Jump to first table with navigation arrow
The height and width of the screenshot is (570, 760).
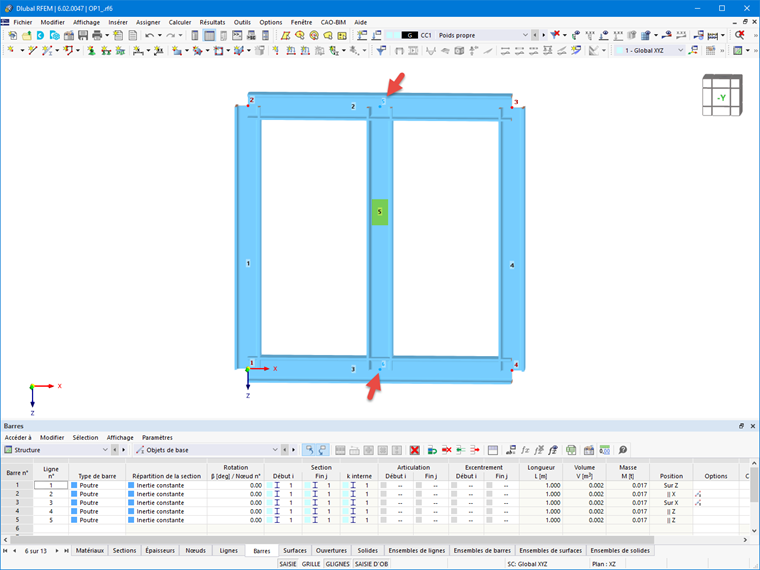click(x=5, y=551)
